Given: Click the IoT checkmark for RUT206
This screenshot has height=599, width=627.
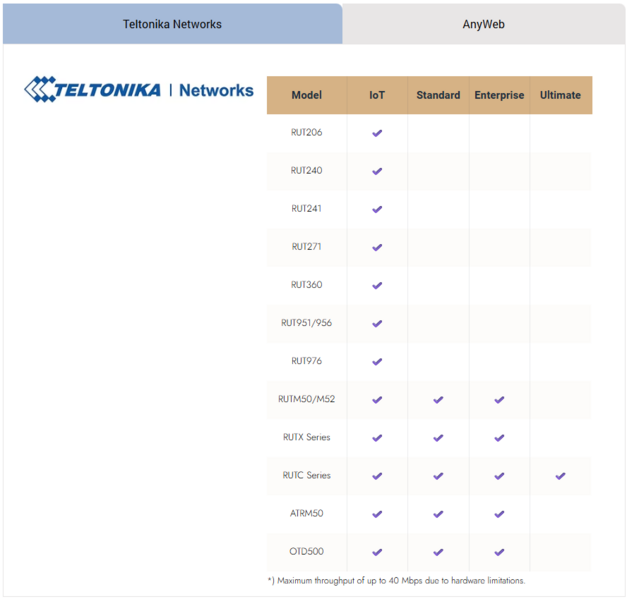Looking at the screenshot, I should tap(377, 133).
